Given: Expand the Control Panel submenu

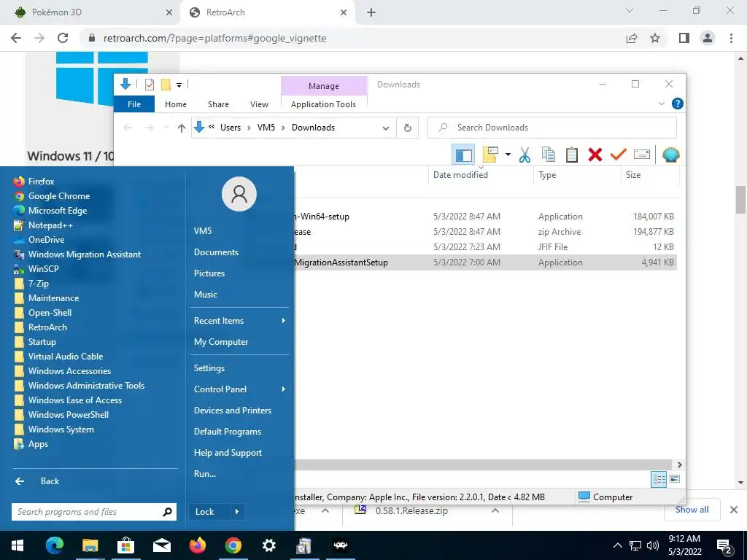Looking at the screenshot, I should point(239,389).
